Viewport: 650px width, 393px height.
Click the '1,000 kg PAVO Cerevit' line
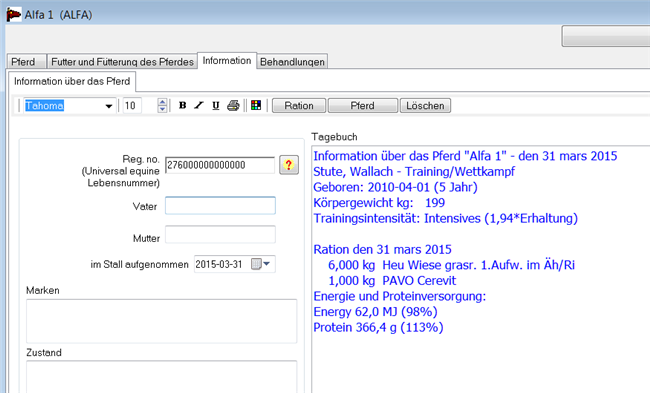392,281
